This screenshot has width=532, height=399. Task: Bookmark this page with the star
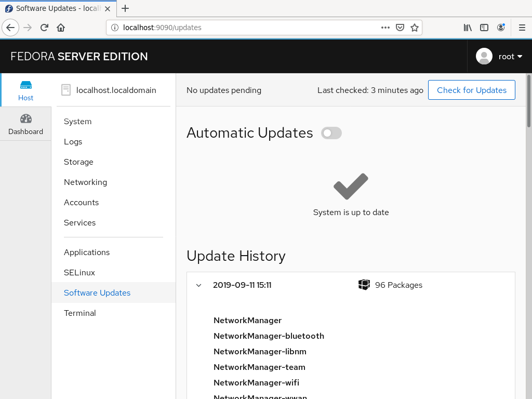(414, 28)
